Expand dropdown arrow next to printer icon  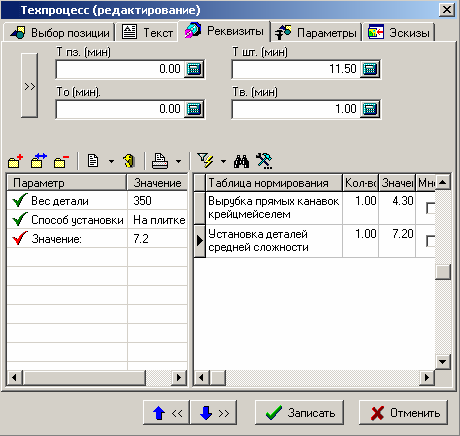(179, 162)
